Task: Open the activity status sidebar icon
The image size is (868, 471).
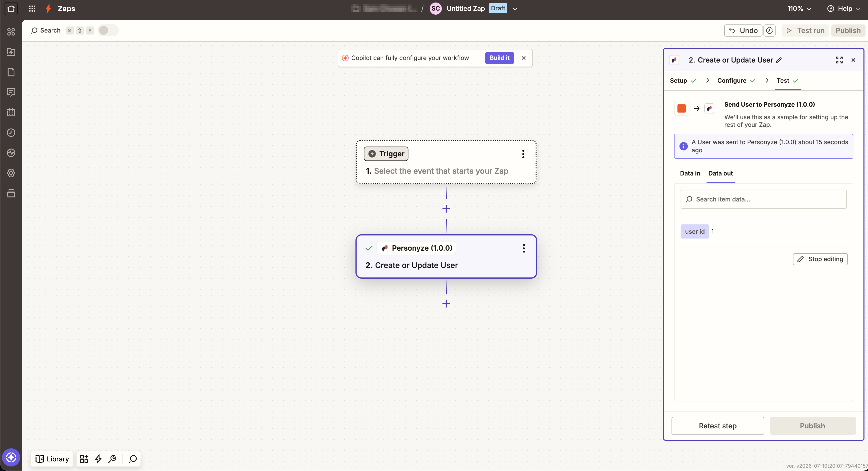Action: (x=11, y=153)
